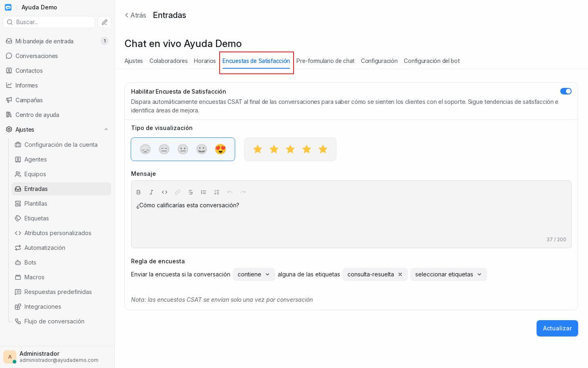Click the inbox unread count badge
Image resolution: width=588 pixels, height=368 pixels.
[x=105, y=41]
